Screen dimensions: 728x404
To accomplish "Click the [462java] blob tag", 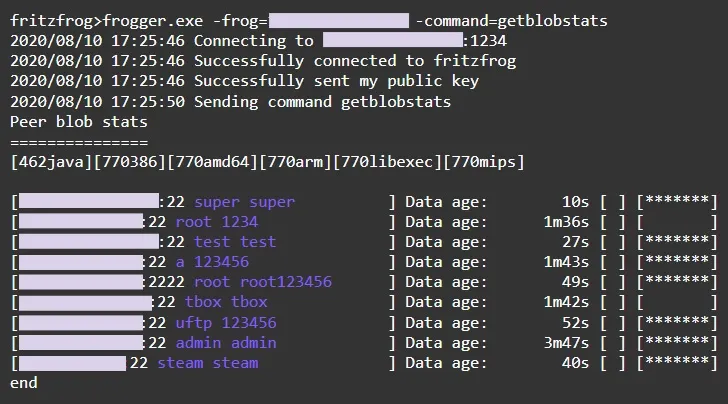I will tap(52, 162).
